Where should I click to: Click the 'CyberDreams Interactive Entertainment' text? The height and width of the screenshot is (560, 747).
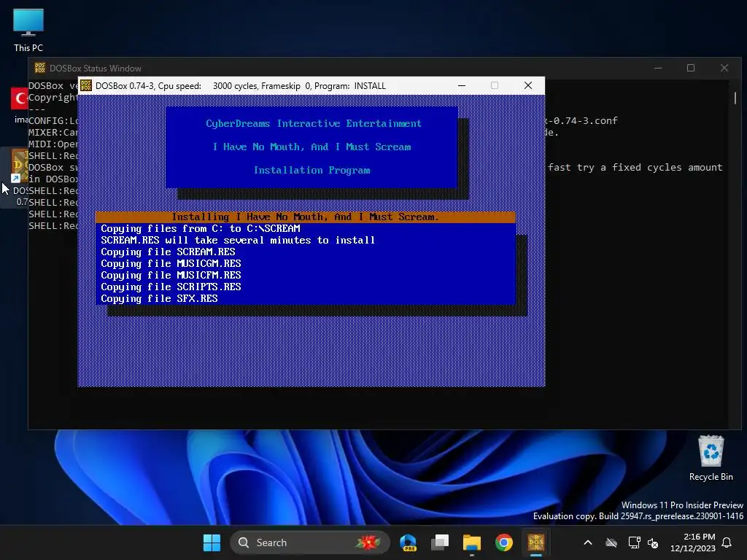point(314,124)
